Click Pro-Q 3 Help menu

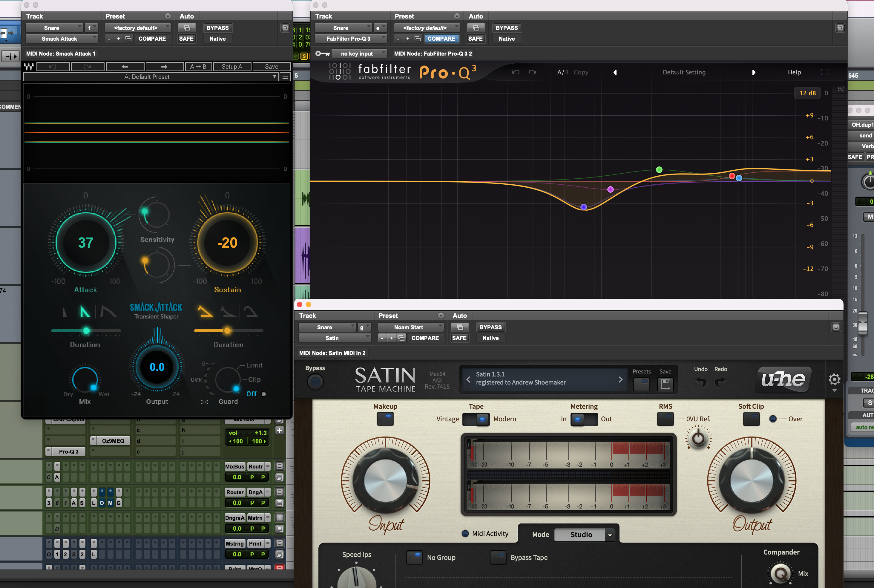[x=794, y=72]
